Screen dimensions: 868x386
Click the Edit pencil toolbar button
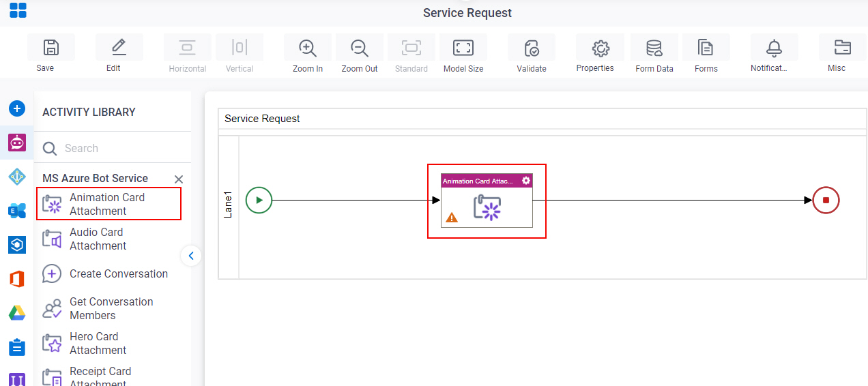(119, 47)
